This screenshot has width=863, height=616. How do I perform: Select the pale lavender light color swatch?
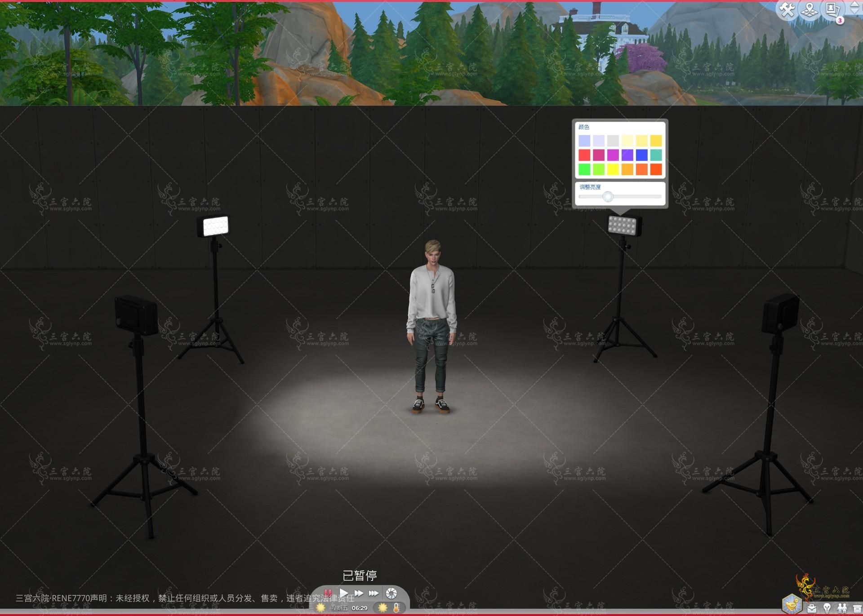(x=599, y=141)
